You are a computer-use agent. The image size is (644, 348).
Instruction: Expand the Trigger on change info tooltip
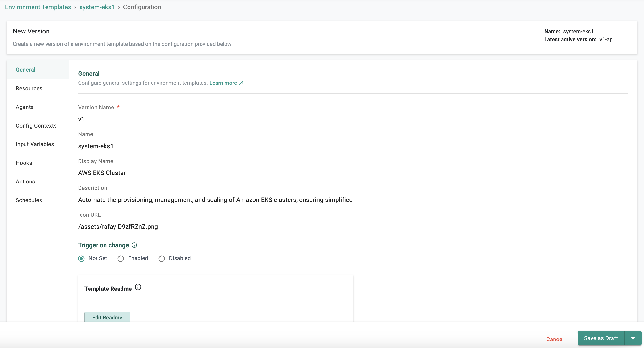[135, 245]
